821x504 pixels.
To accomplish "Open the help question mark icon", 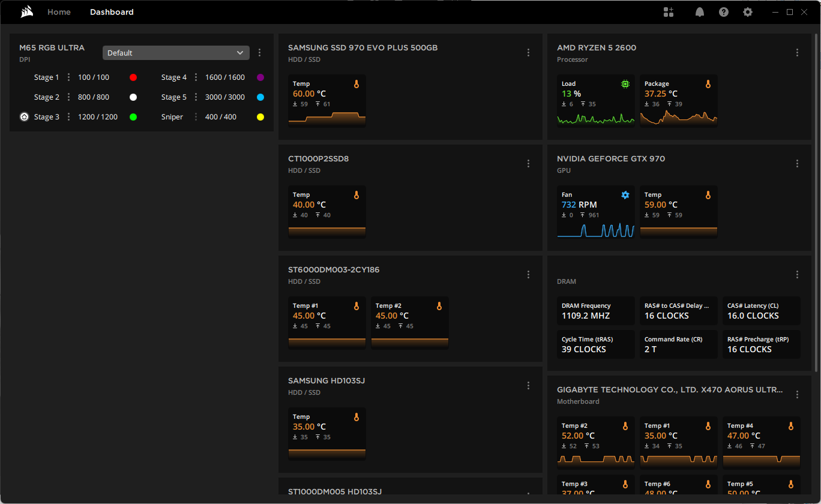I will (x=724, y=12).
